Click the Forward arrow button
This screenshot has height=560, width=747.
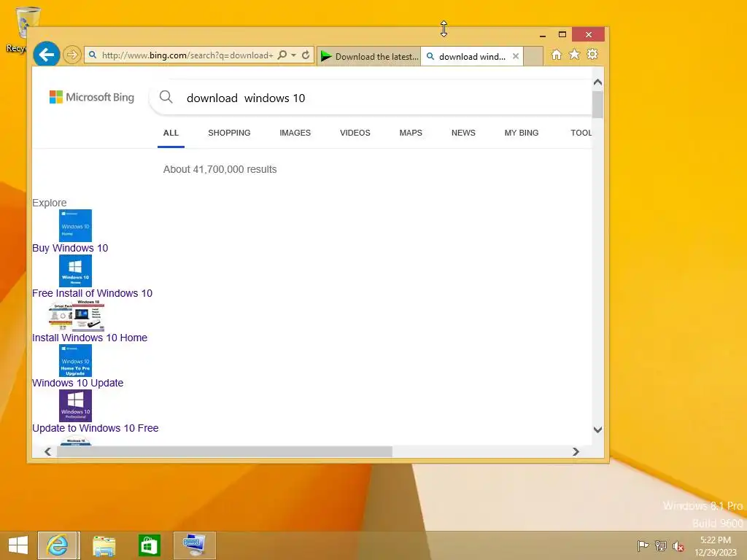tap(72, 55)
